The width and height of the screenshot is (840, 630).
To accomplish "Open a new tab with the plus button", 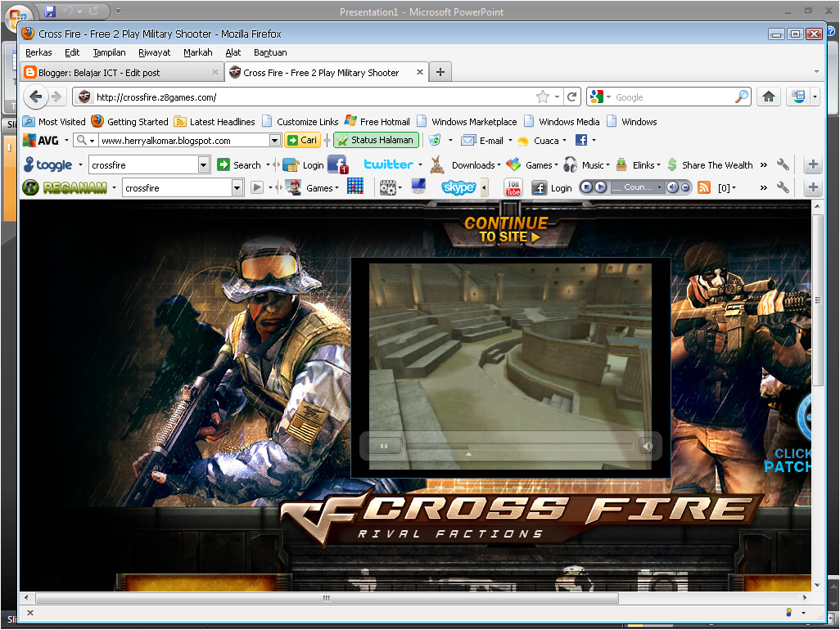I will coord(440,72).
